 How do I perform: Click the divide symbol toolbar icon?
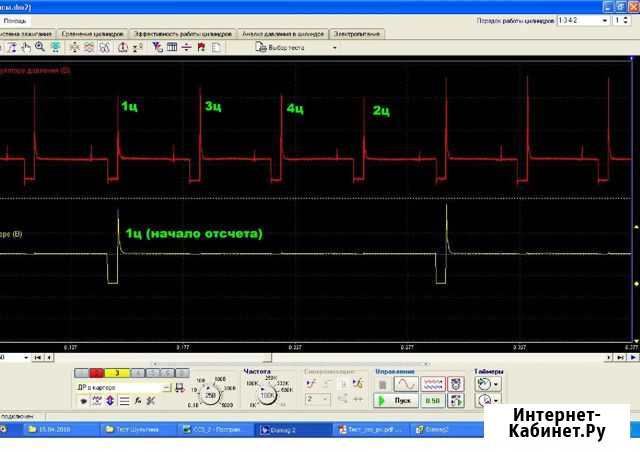[x=187, y=47]
